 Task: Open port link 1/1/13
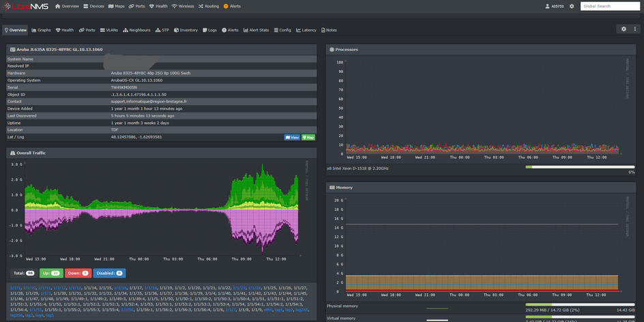tap(75, 288)
